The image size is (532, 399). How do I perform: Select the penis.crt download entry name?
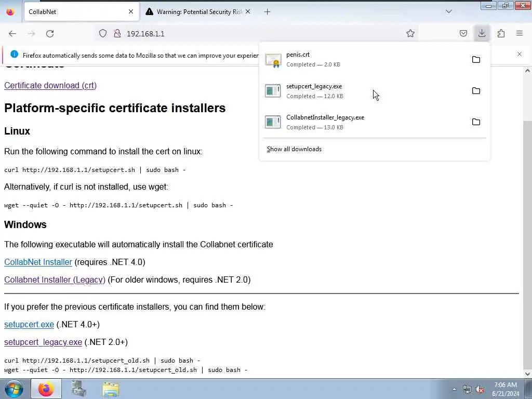(298, 55)
